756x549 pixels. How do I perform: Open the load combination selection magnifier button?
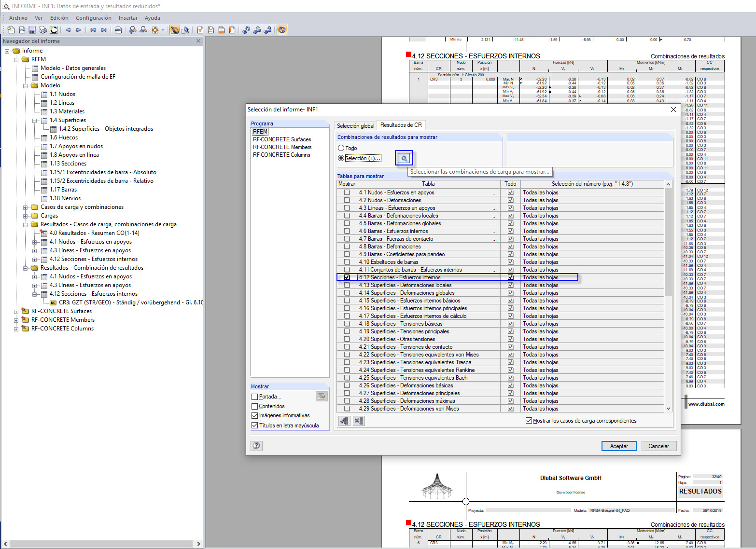coord(404,158)
